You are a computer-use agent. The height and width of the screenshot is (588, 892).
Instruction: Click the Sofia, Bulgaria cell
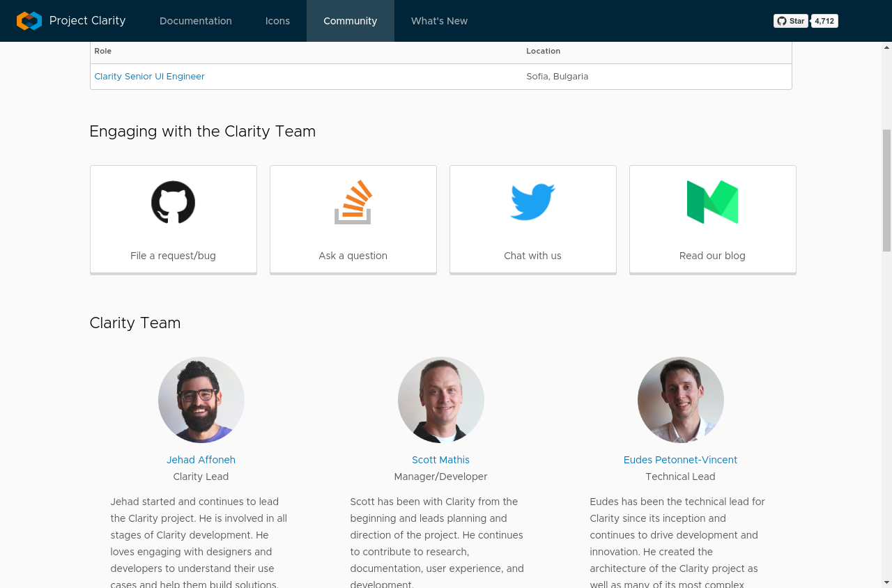(x=557, y=77)
